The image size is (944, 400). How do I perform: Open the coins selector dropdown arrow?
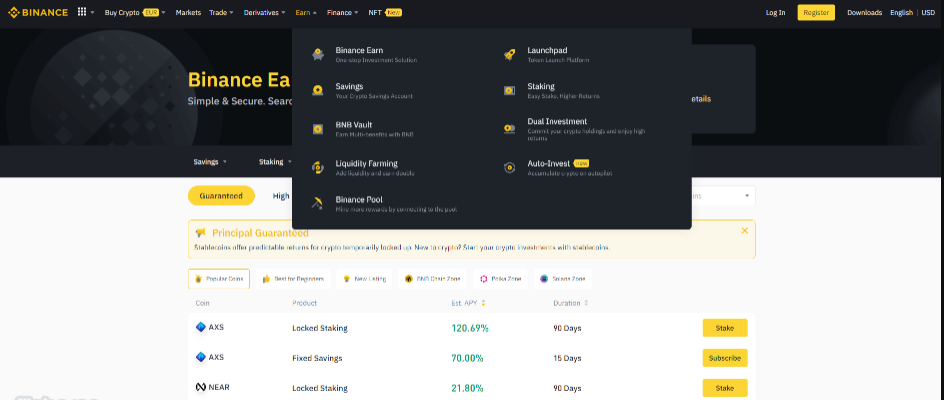click(x=747, y=196)
